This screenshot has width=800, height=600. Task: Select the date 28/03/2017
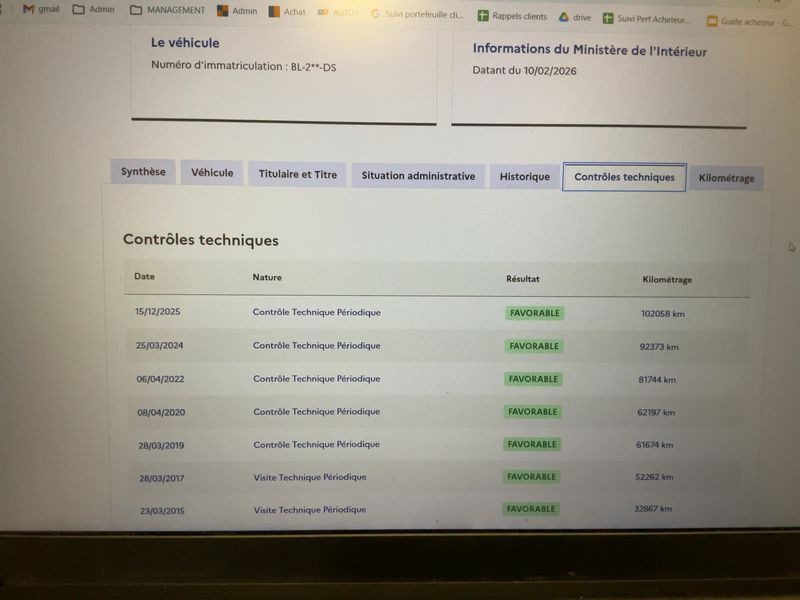pos(162,479)
